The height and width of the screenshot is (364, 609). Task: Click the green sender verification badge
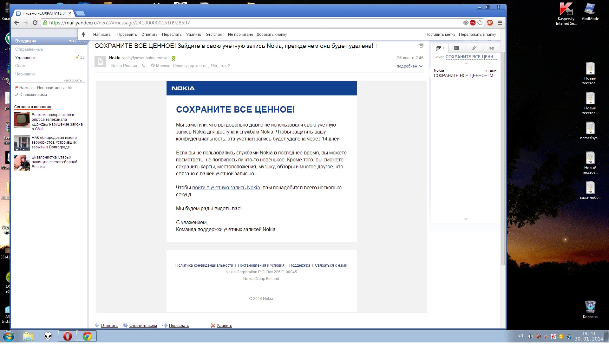(174, 58)
